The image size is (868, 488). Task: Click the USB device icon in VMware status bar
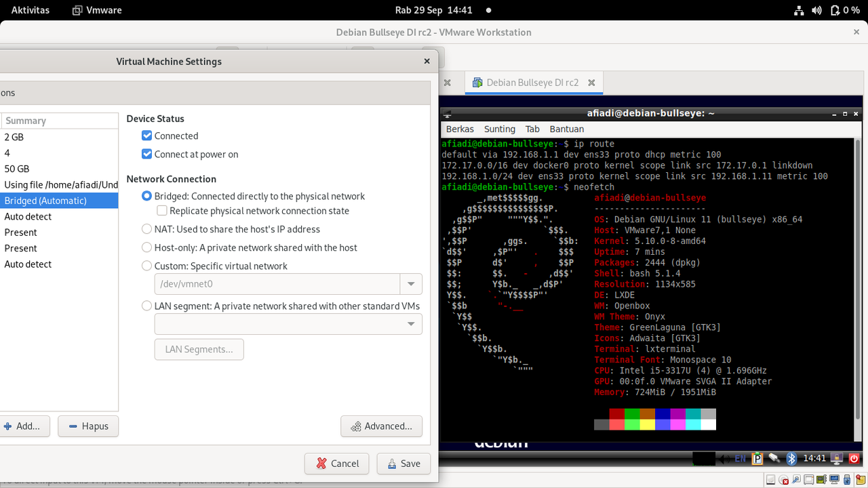click(x=847, y=479)
